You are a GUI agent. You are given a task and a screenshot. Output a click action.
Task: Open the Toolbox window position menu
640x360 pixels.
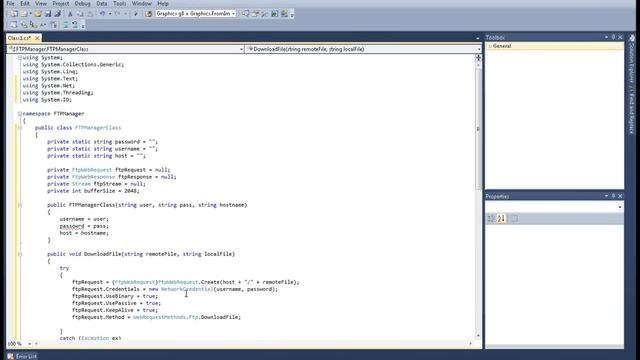pos(606,37)
